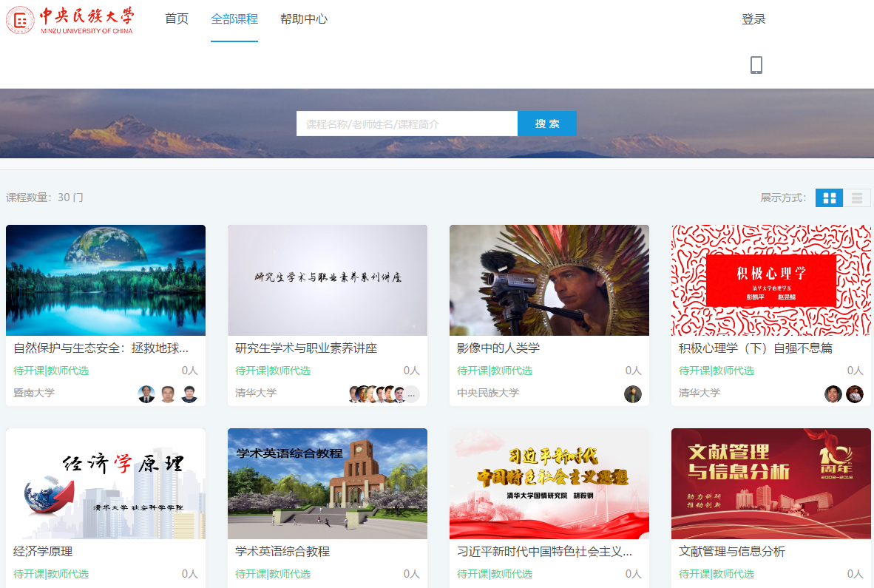Open the 帮助中心 menu item
The height and width of the screenshot is (588, 874).
pos(303,19)
